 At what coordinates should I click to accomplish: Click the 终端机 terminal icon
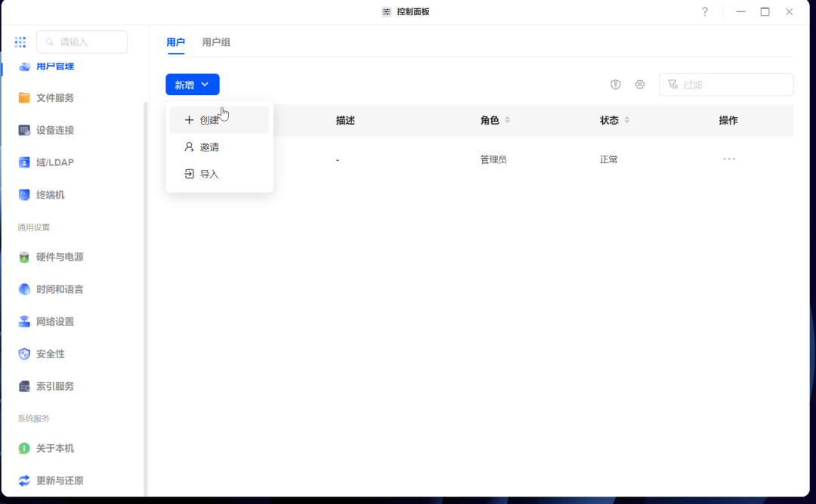(24, 195)
